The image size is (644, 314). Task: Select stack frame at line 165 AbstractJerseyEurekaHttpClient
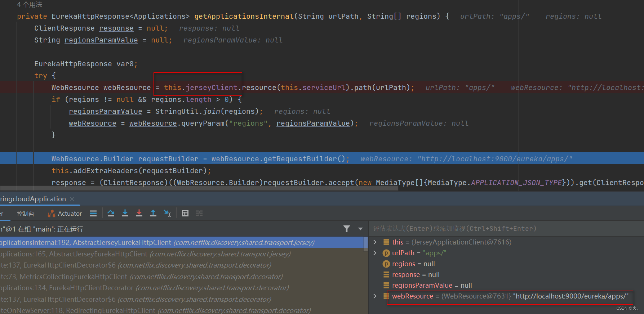tap(181, 254)
